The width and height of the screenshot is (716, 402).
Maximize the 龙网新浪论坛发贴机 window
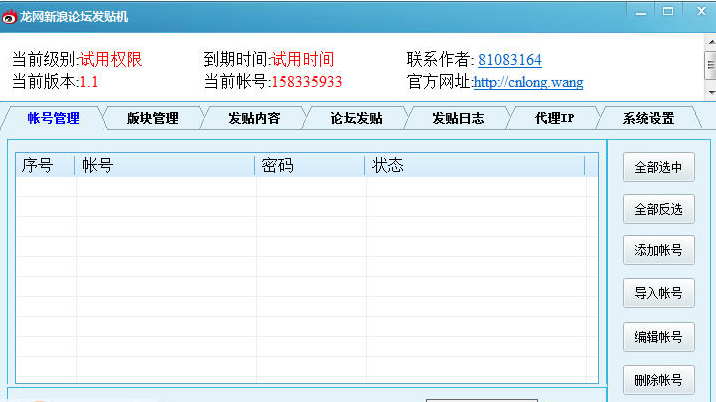tap(668, 11)
